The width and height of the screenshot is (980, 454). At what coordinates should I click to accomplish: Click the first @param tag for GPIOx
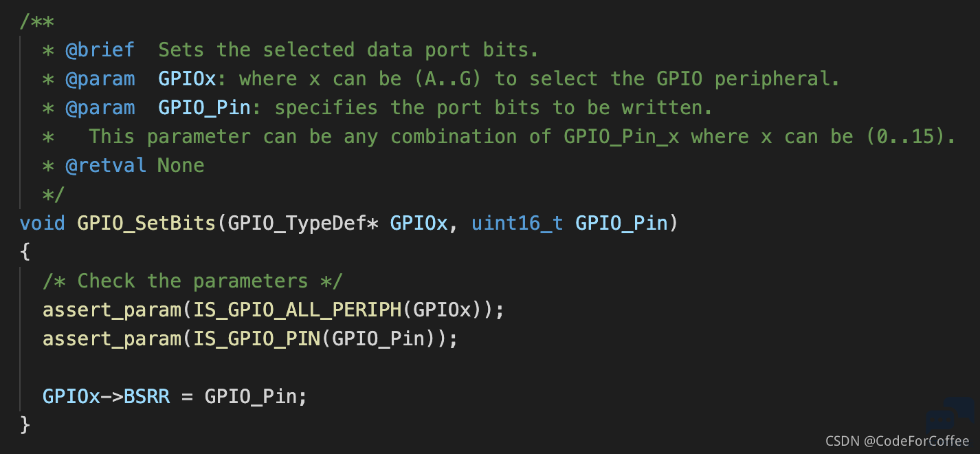[x=100, y=78]
